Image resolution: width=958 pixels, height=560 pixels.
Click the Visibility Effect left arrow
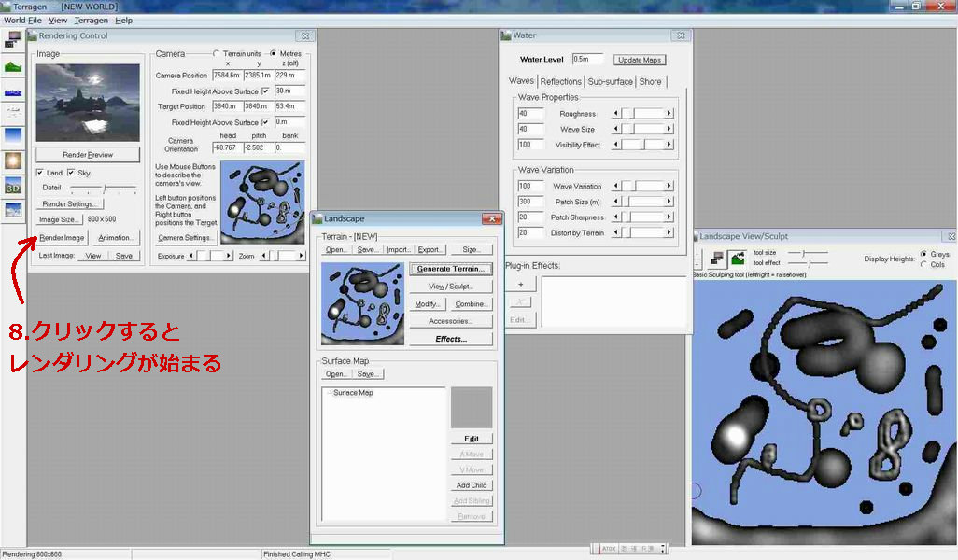pos(616,144)
